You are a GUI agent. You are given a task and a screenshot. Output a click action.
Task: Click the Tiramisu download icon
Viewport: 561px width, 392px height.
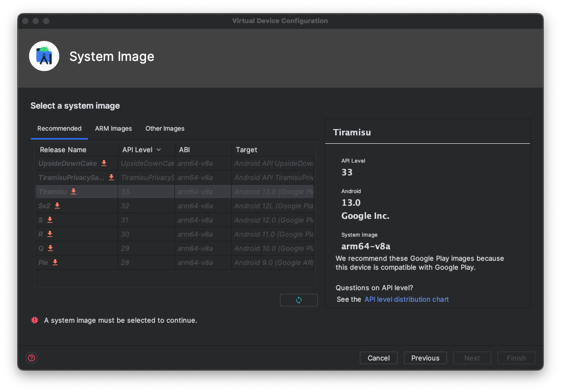74,192
